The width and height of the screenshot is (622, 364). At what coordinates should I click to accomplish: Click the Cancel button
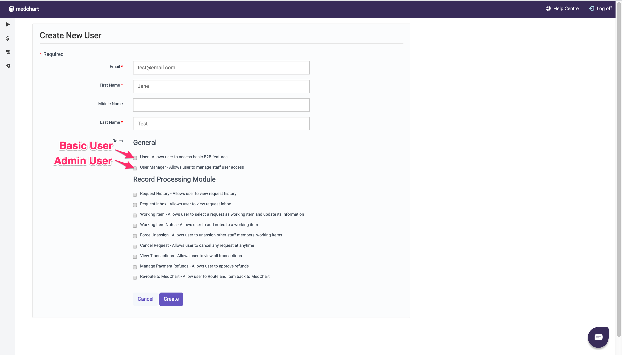(145, 299)
